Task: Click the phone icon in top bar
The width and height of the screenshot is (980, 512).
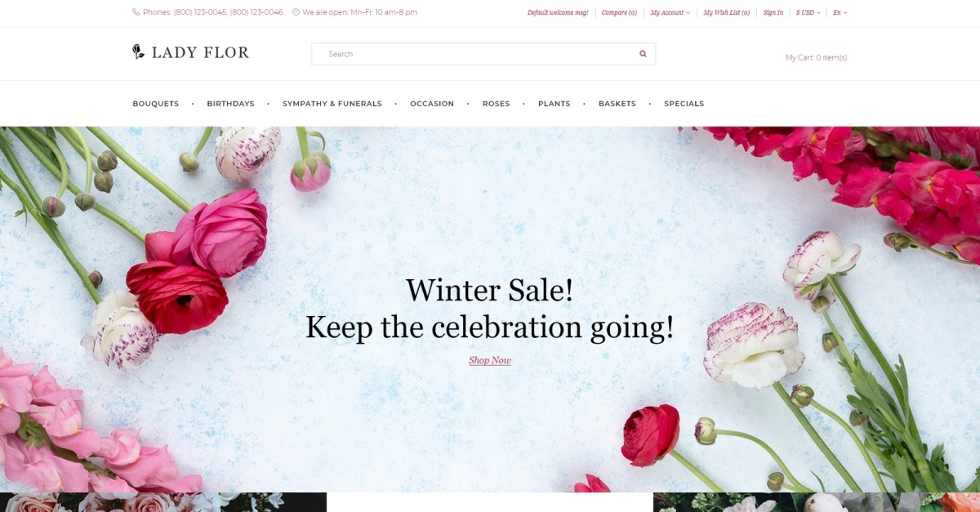Action: pyautogui.click(x=136, y=12)
